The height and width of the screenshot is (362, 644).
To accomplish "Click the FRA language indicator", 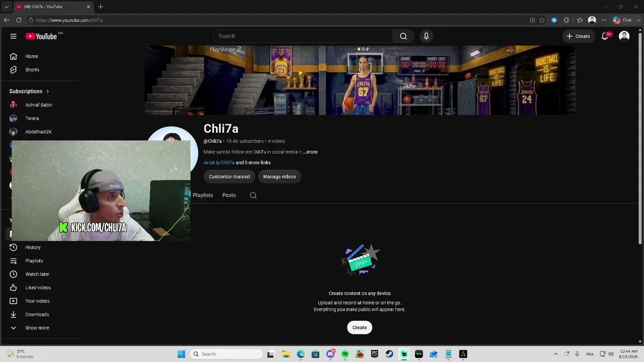I will coord(590,354).
